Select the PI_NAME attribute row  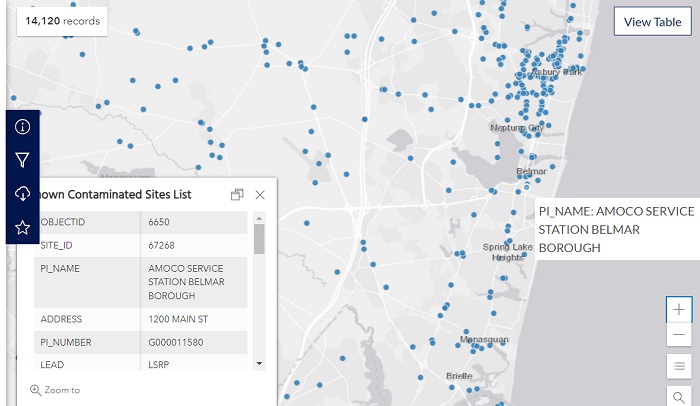(140, 282)
